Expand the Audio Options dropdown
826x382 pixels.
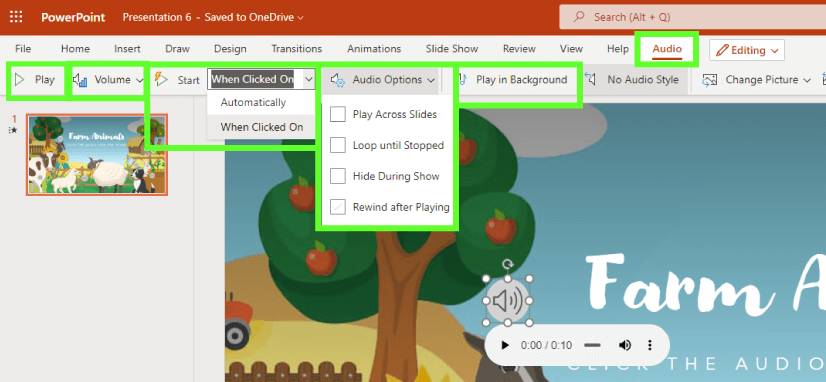(x=384, y=80)
